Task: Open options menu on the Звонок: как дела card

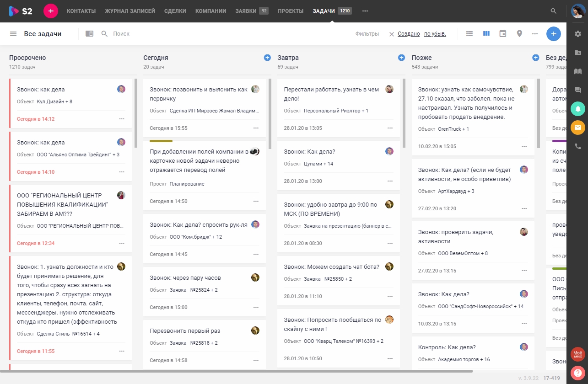Action: pos(122,119)
